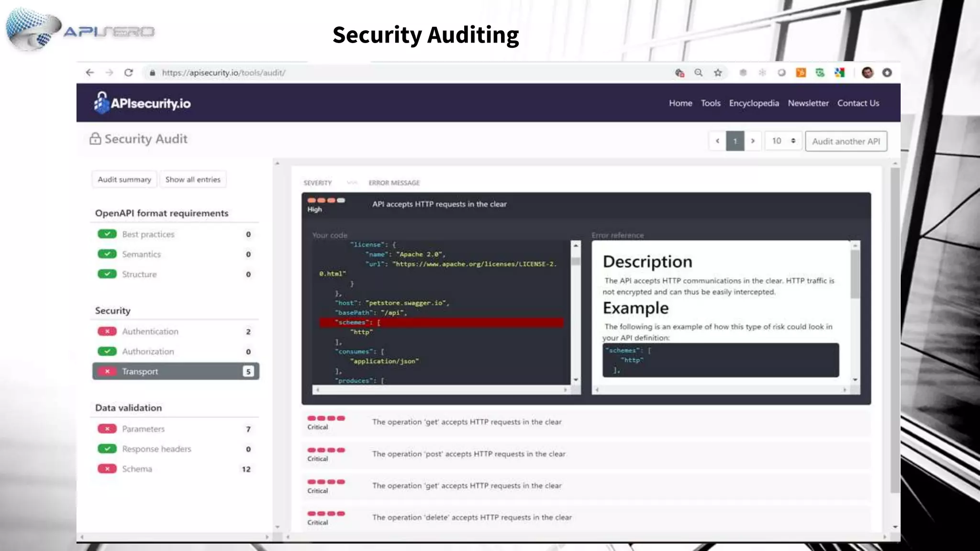
Task: Click the SEVERITY column header
Action: 317,183
